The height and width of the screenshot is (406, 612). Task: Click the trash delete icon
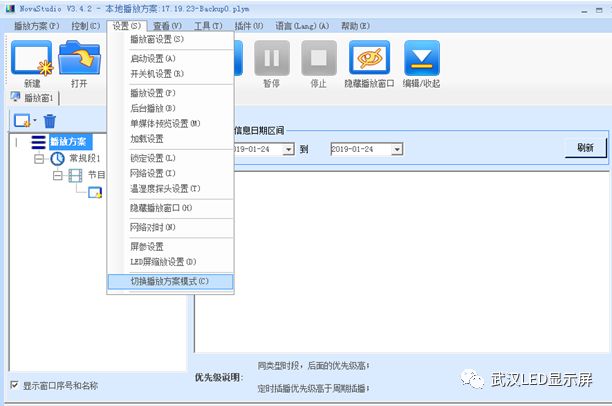click(50, 121)
